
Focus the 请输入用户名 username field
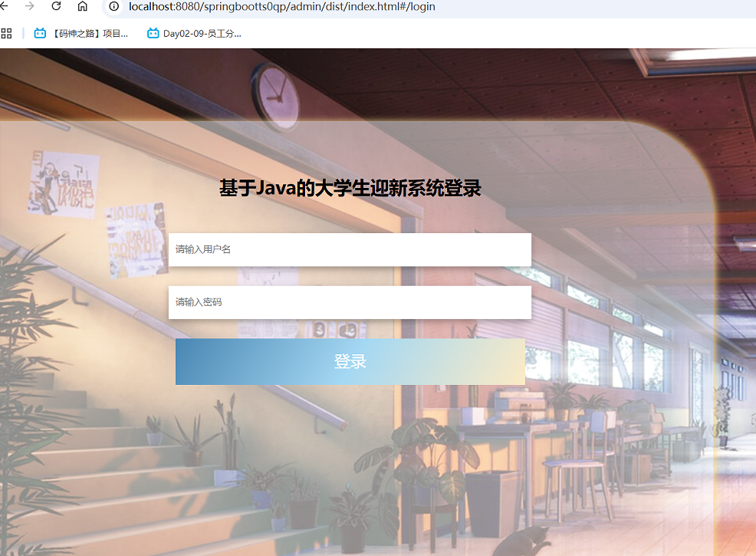pyautogui.click(x=350, y=249)
